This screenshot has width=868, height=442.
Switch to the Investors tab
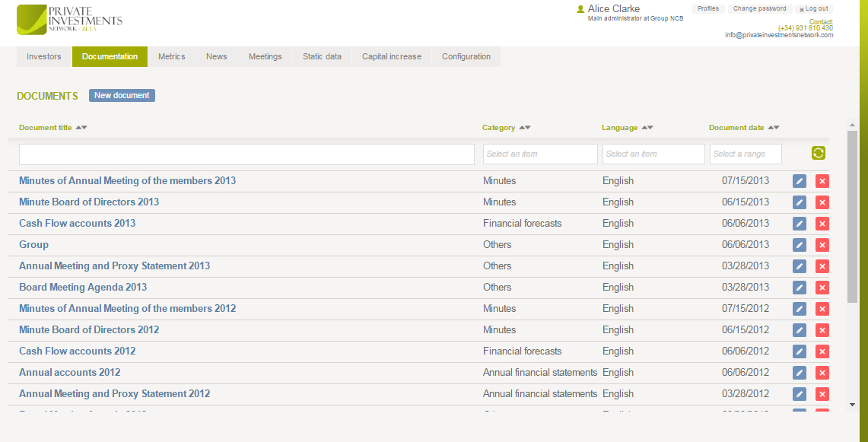44,57
